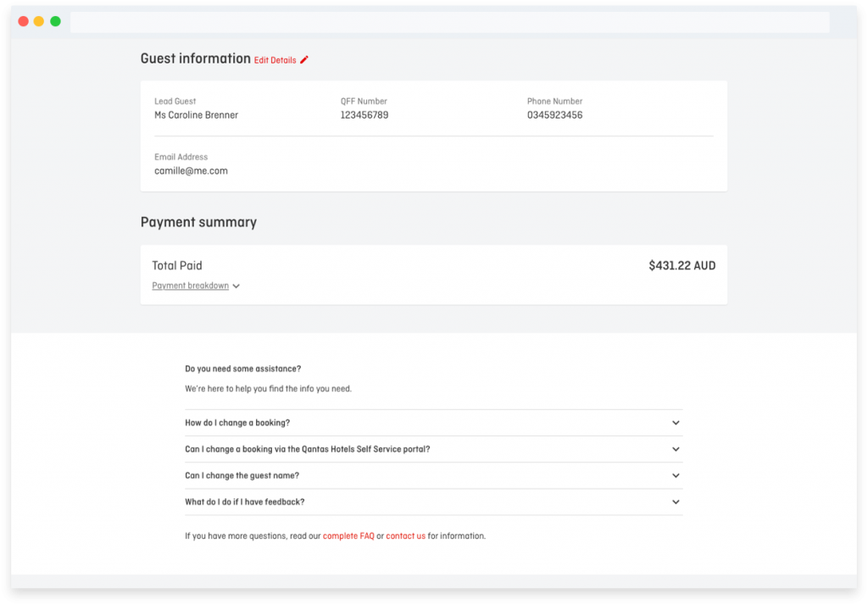Image resolution: width=868 pixels, height=605 pixels.
Task: Click phone number 0345923456
Action: point(554,115)
